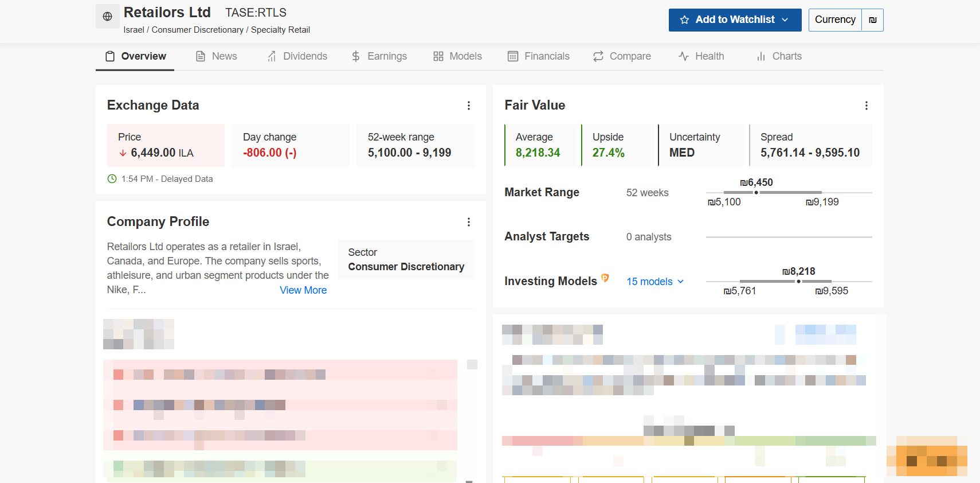
Task: Click the Day change value -806.00
Action: click(269, 153)
